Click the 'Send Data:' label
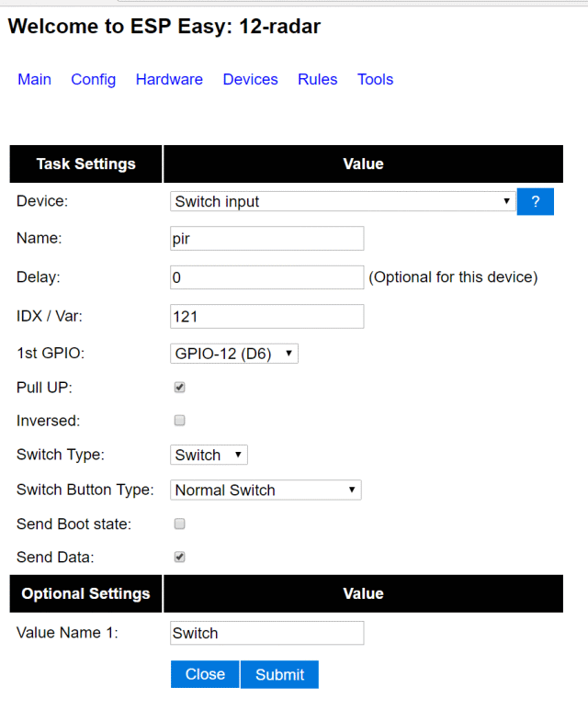 point(55,557)
